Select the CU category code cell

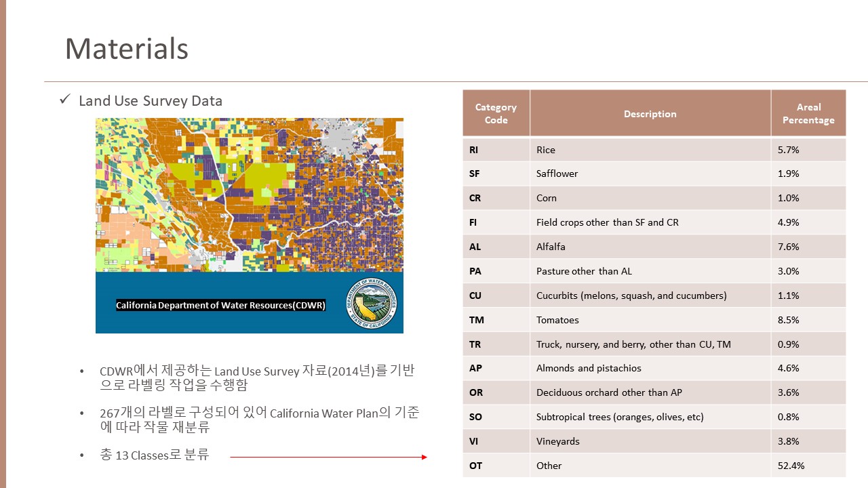coord(496,296)
